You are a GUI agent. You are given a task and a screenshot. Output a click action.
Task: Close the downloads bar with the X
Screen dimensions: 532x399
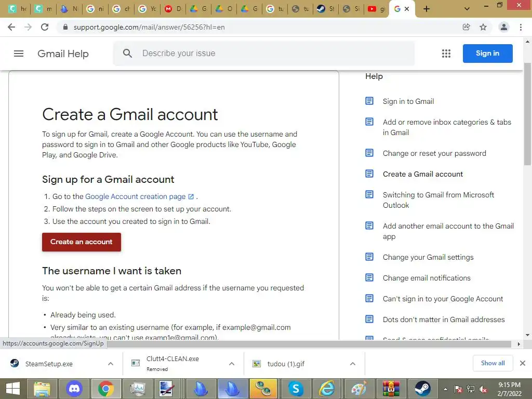(x=523, y=363)
